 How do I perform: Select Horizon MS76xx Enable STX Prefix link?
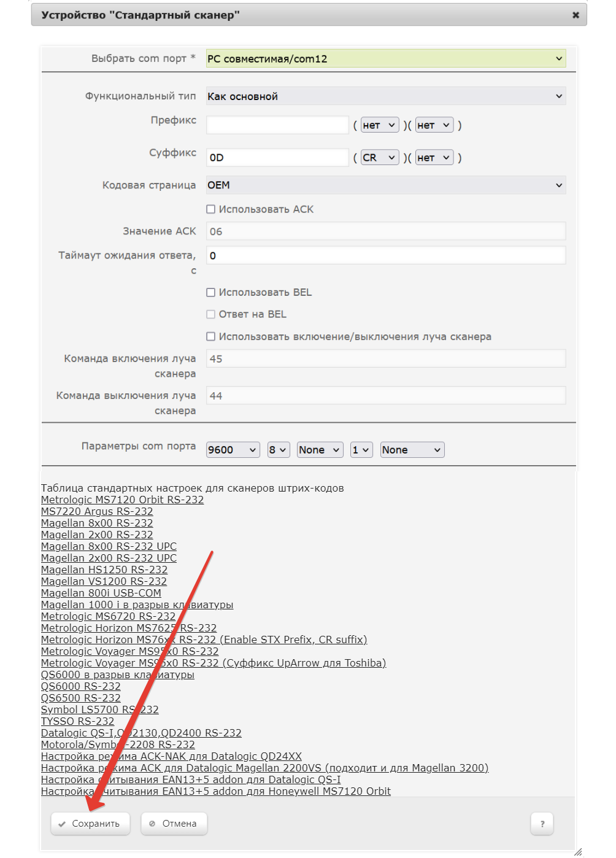pos(204,640)
